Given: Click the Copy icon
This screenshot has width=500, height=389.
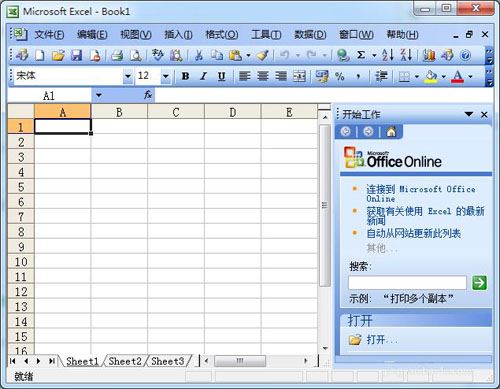Looking at the screenshot, I should pos(217,55).
